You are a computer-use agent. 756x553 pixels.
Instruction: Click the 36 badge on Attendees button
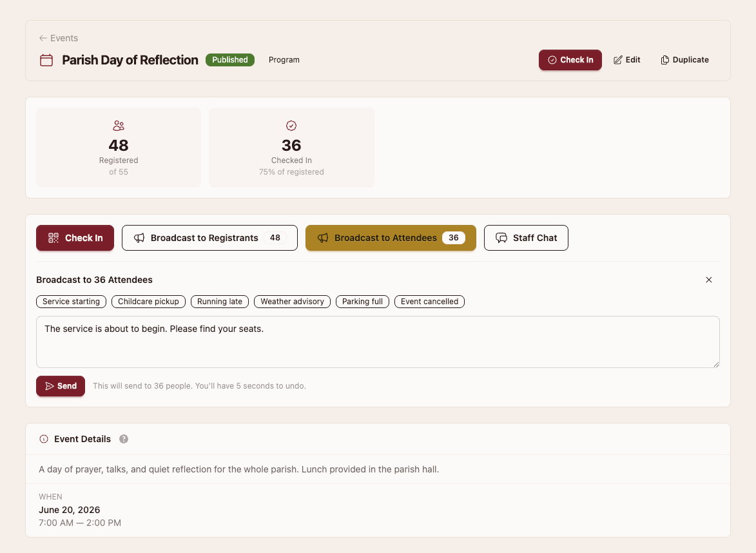pos(454,238)
